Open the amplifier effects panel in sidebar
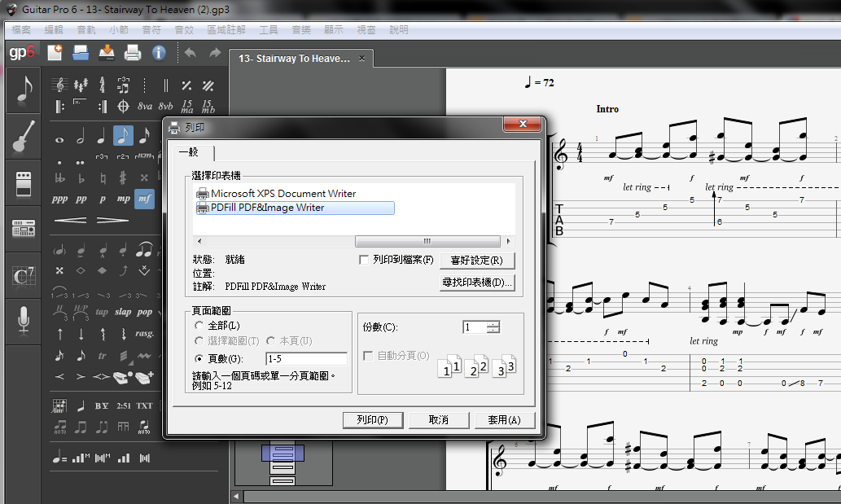Viewport: 841px width, 504px height. pos(23,183)
